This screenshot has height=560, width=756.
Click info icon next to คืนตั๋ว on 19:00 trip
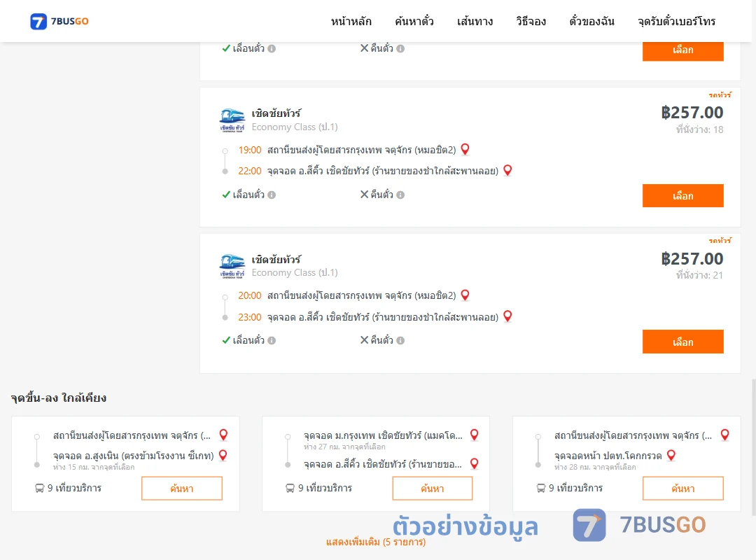[x=400, y=195]
